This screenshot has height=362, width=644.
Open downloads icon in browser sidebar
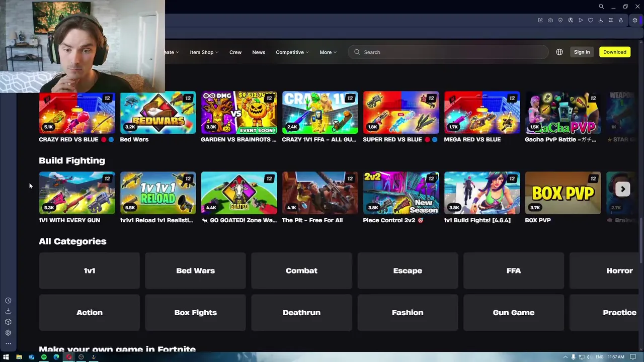click(8, 311)
